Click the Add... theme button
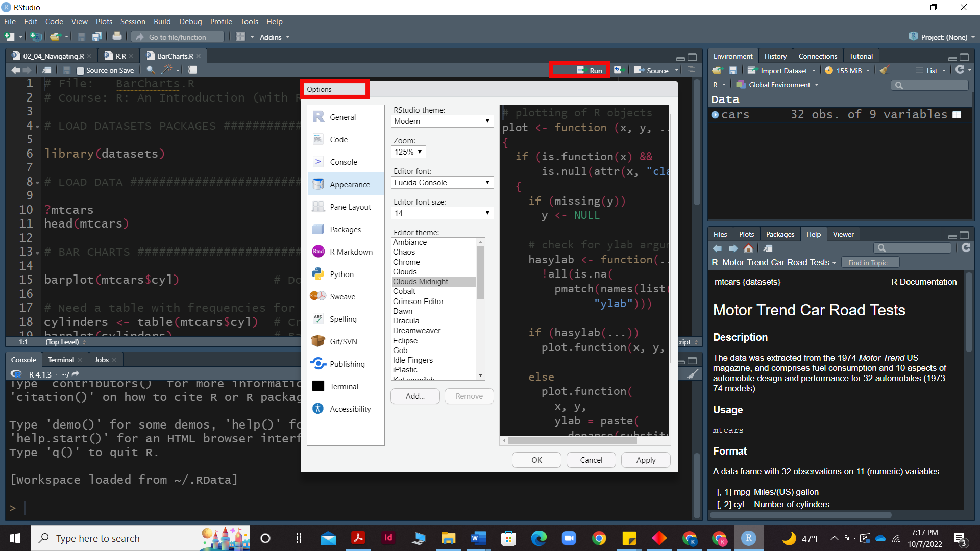Image resolution: width=980 pixels, height=551 pixels. point(415,396)
